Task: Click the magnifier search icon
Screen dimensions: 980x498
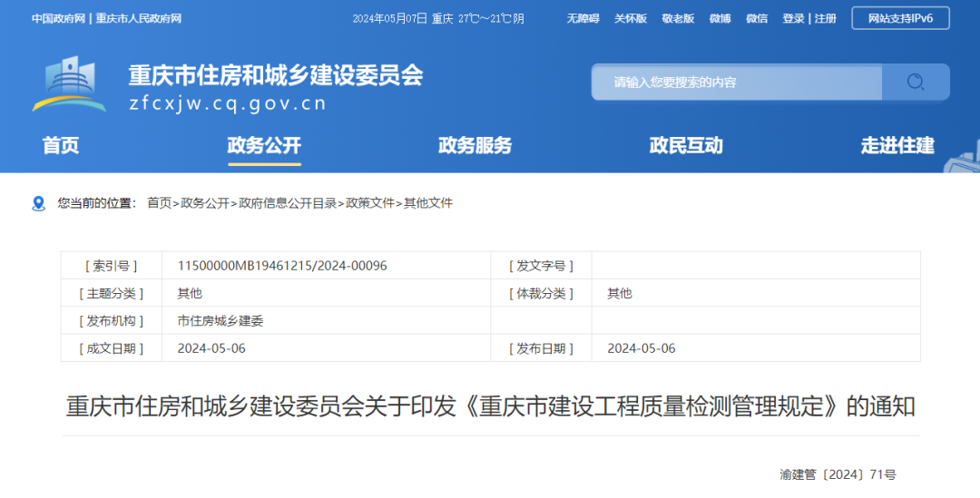Action: pyautogui.click(x=916, y=83)
